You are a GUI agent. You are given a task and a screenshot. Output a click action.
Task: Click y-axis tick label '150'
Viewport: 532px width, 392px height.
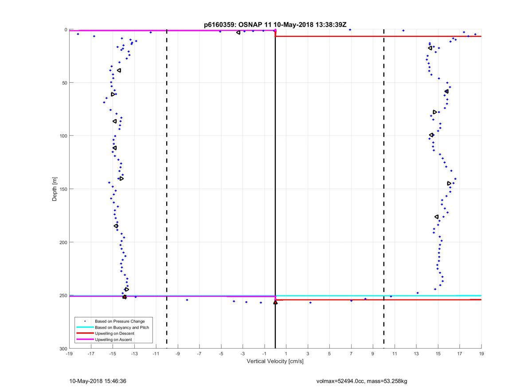coord(63,189)
